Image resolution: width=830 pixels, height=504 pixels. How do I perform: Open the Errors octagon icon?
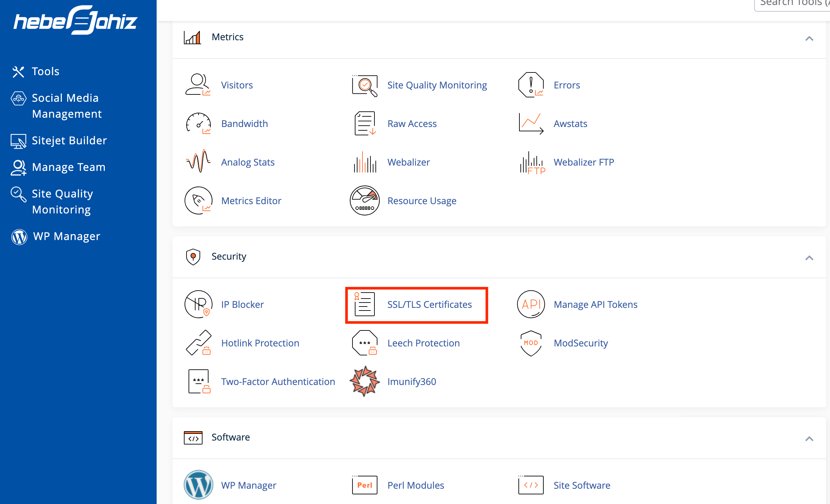[531, 85]
